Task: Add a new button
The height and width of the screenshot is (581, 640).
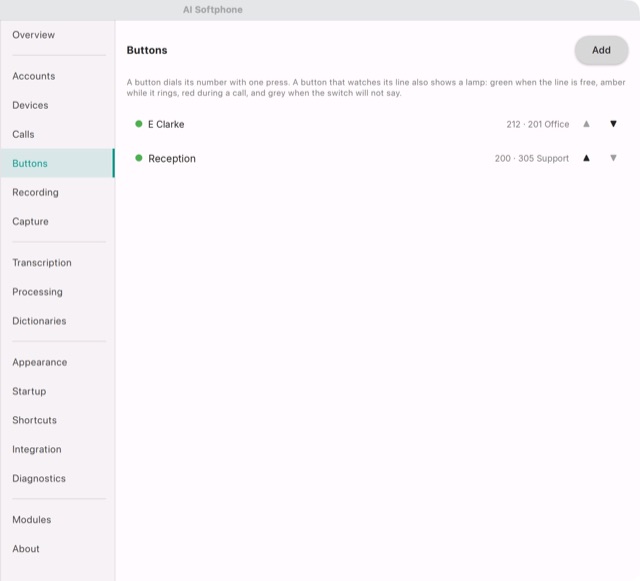Action: [x=601, y=50]
